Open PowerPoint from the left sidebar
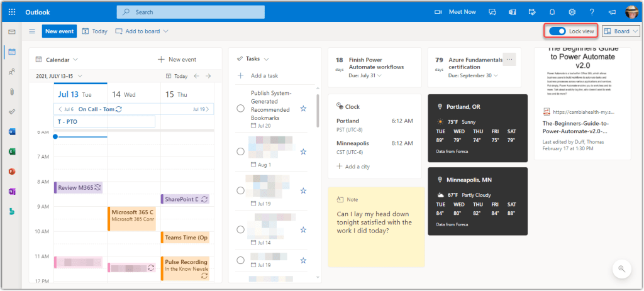The height and width of the screenshot is (291, 644). coord(12,172)
